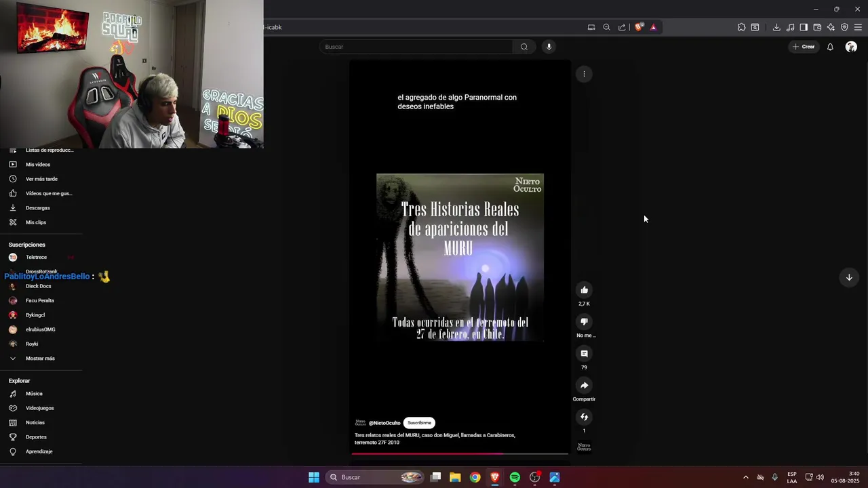Image resolution: width=868 pixels, height=488 pixels.
Task: Click the Short video player to pause
Action: point(460,258)
